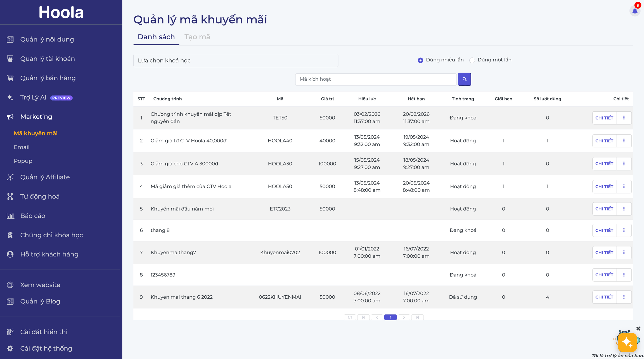
Task: Open more options for TET50 row
Action: (624, 118)
